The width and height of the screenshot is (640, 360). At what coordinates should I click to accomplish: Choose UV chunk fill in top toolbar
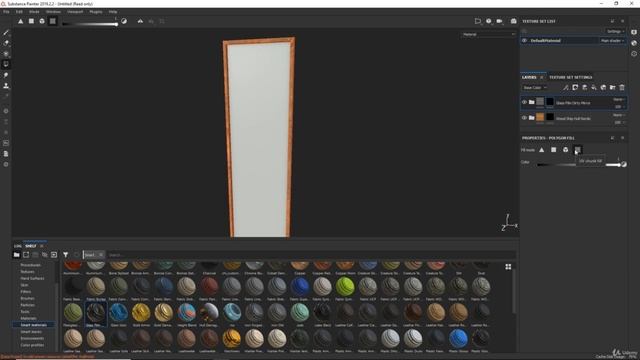(53, 21)
